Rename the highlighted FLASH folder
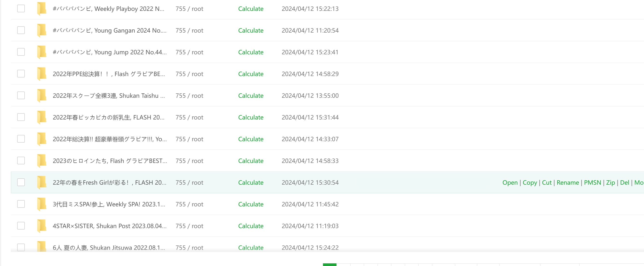644x266 pixels. coord(568,182)
